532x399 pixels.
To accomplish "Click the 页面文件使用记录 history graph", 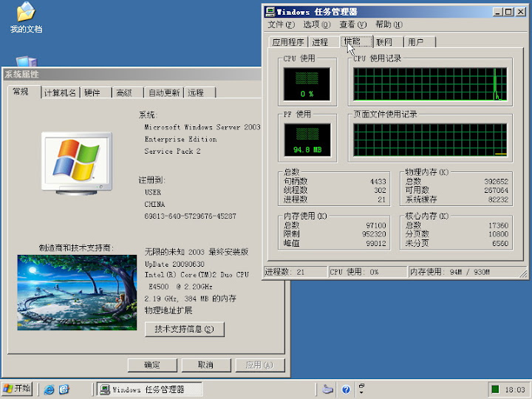I will pyautogui.click(x=430, y=140).
